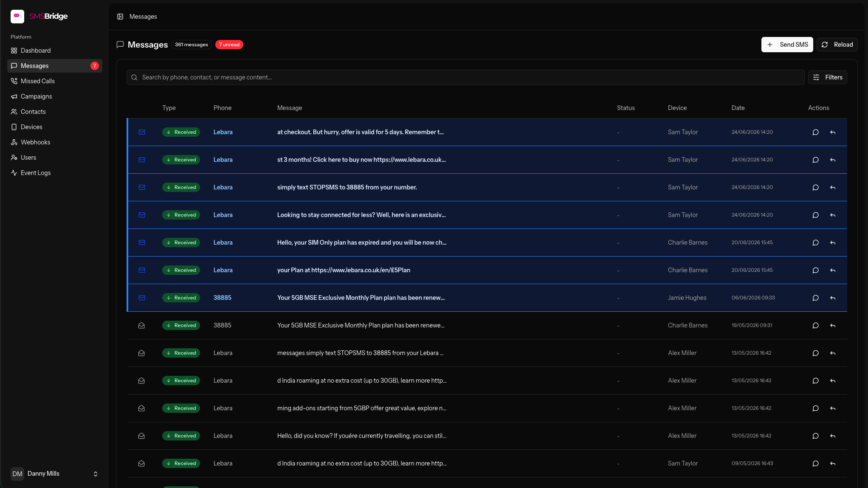Viewport: 868px width, 488px height.
Task: Navigate to Contacts
Action: [x=55, y=112]
